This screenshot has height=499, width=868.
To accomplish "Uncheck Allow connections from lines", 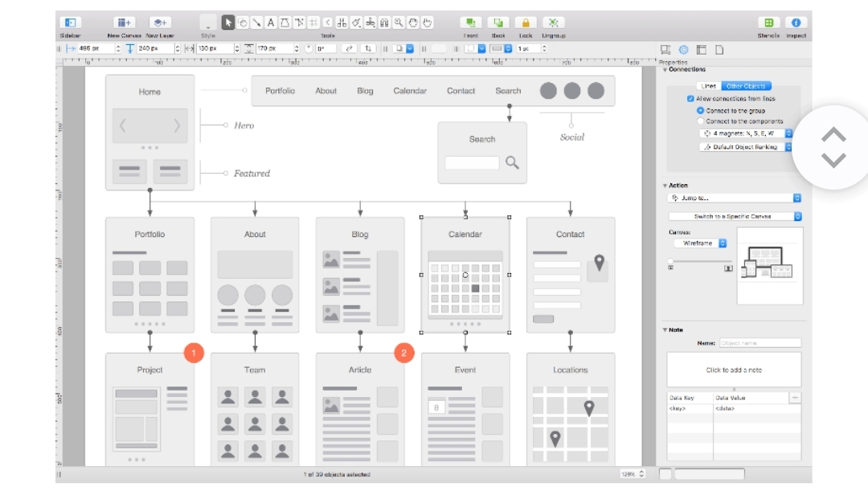I will pyautogui.click(x=690, y=99).
